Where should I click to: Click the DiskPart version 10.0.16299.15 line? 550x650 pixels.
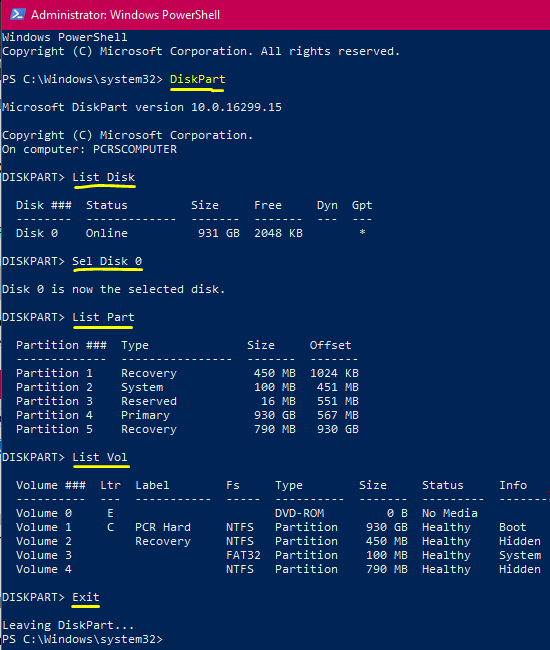pos(142,107)
